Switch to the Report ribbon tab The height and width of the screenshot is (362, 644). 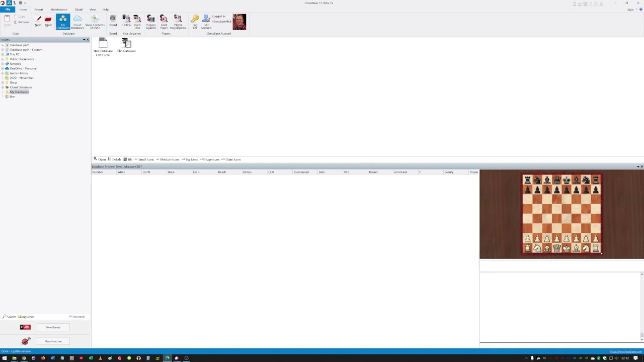pos(39,10)
